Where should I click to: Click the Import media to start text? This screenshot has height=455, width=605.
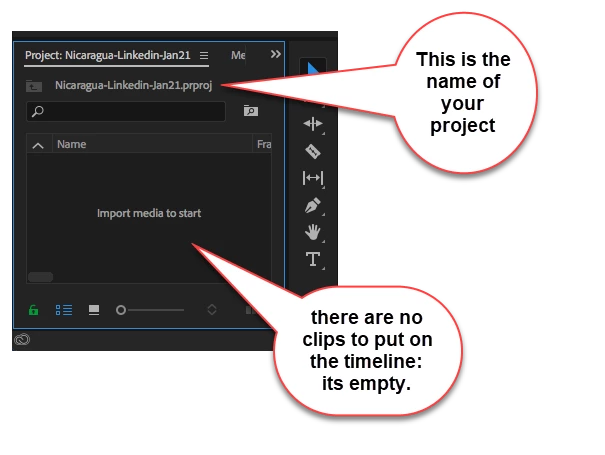pos(149,213)
